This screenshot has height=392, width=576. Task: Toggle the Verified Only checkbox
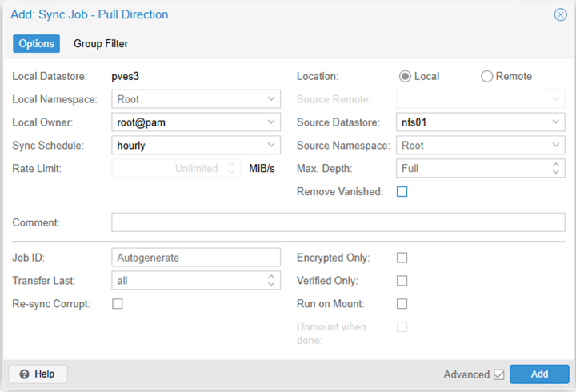[x=402, y=281]
